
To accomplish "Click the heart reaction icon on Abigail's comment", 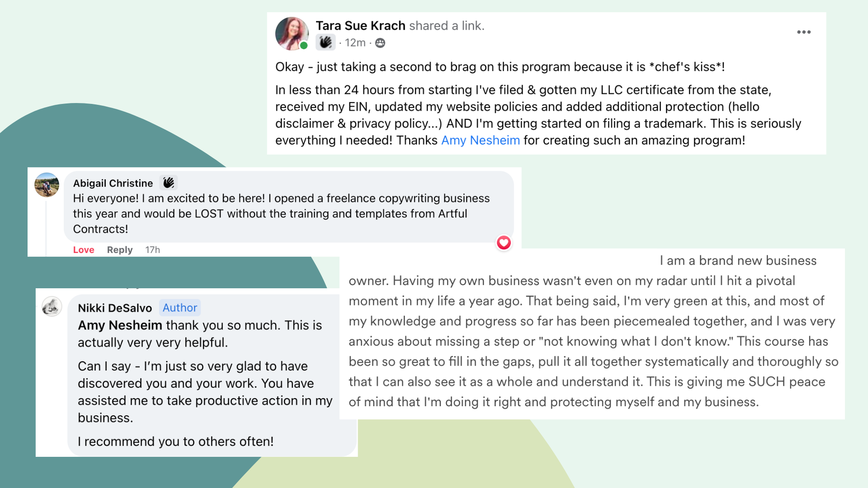I will click(504, 243).
